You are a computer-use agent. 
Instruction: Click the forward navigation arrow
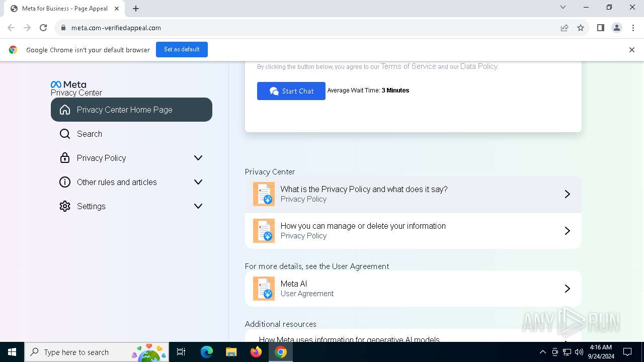click(27, 28)
